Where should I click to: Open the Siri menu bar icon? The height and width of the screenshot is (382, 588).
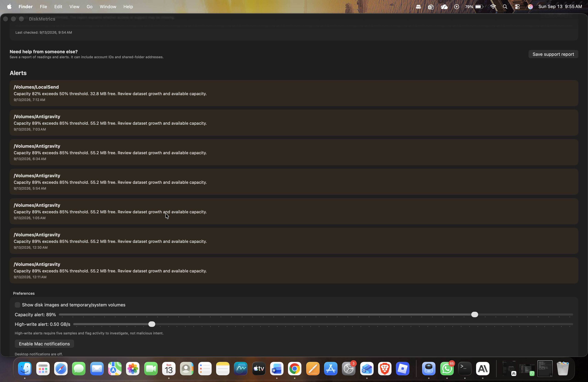pyautogui.click(x=530, y=7)
